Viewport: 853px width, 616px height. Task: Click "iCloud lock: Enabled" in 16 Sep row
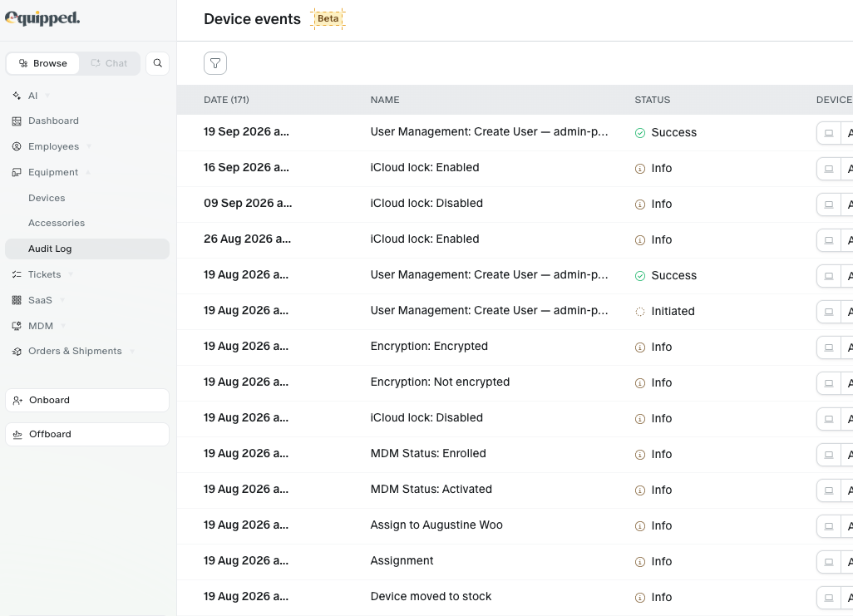425,168
